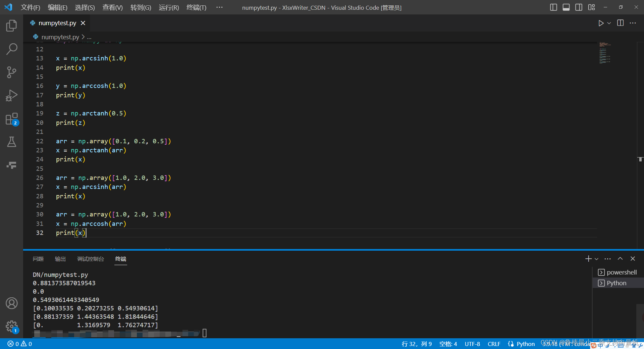Expand the breadcrumb ellipsis segment
Screen dimensions: 644x349
coord(89,37)
